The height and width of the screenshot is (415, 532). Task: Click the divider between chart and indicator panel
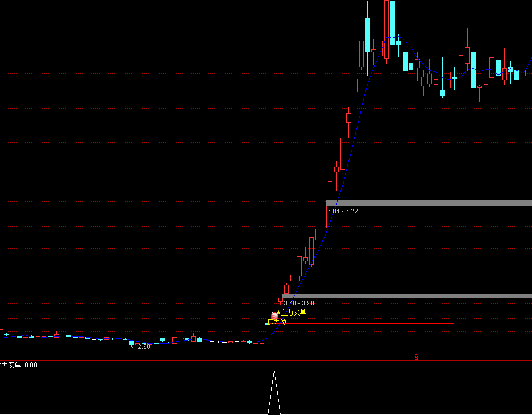coord(266,361)
